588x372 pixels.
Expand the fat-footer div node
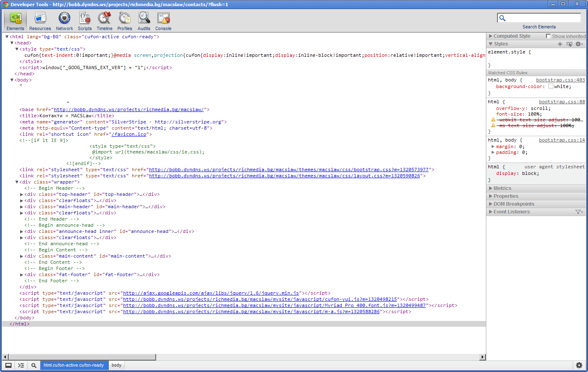coord(22,274)
